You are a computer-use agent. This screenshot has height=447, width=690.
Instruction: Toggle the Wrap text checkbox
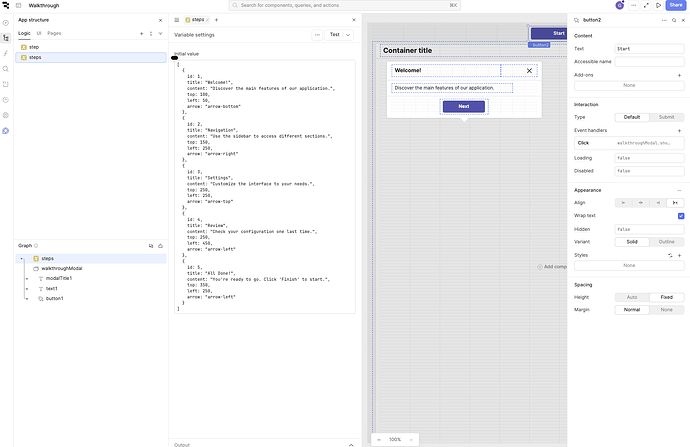[x=680, y=215]
